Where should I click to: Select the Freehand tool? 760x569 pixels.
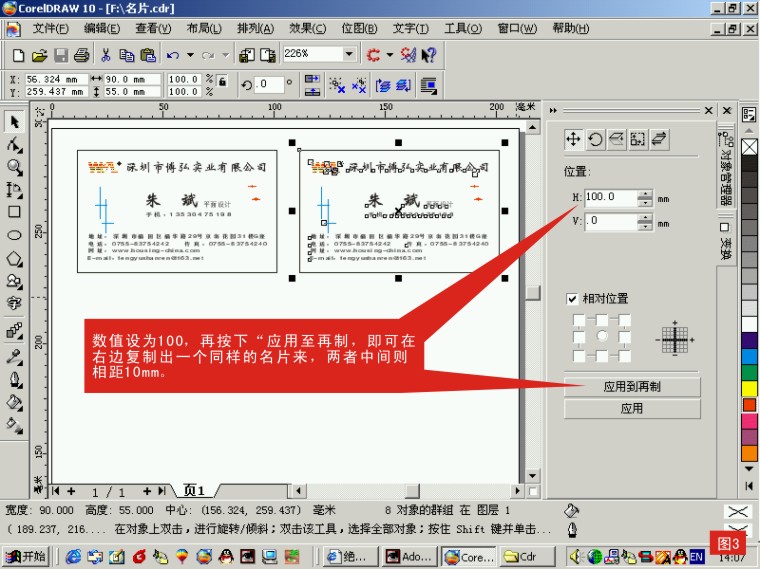(15, 190)
